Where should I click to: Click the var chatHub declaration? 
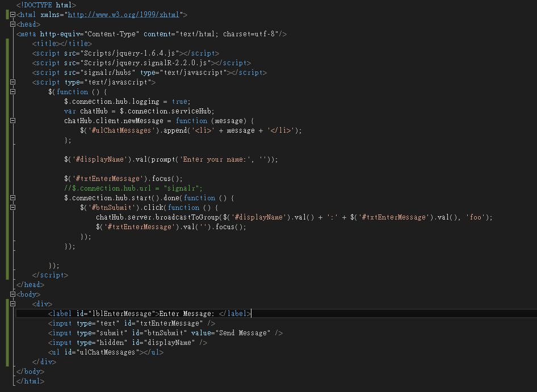139,111
